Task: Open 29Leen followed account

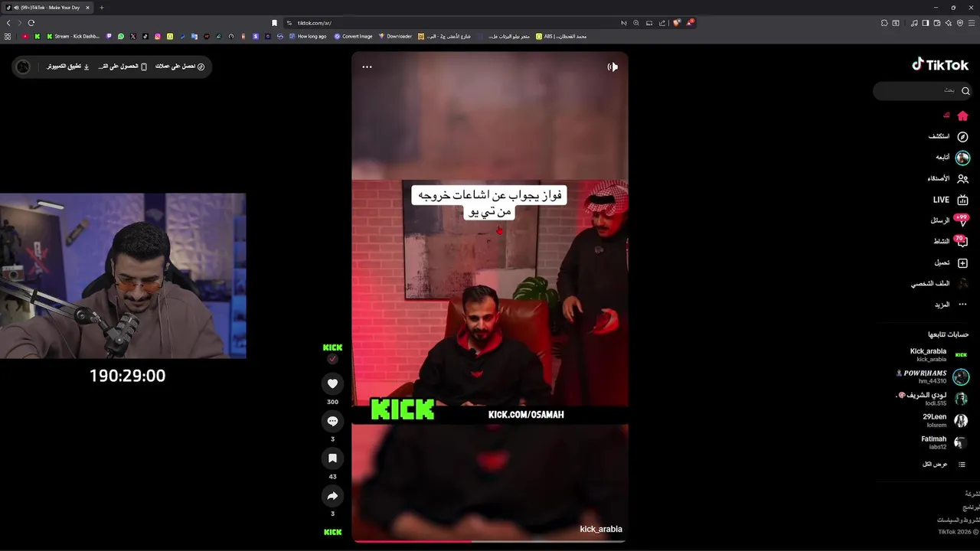Action: coord(946,420)
